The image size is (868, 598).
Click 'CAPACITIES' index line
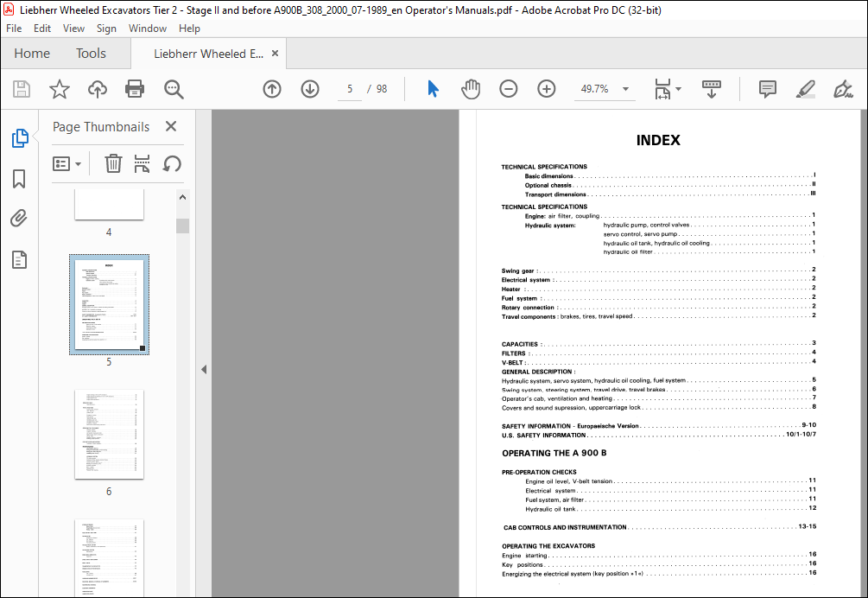click(658, 344)
